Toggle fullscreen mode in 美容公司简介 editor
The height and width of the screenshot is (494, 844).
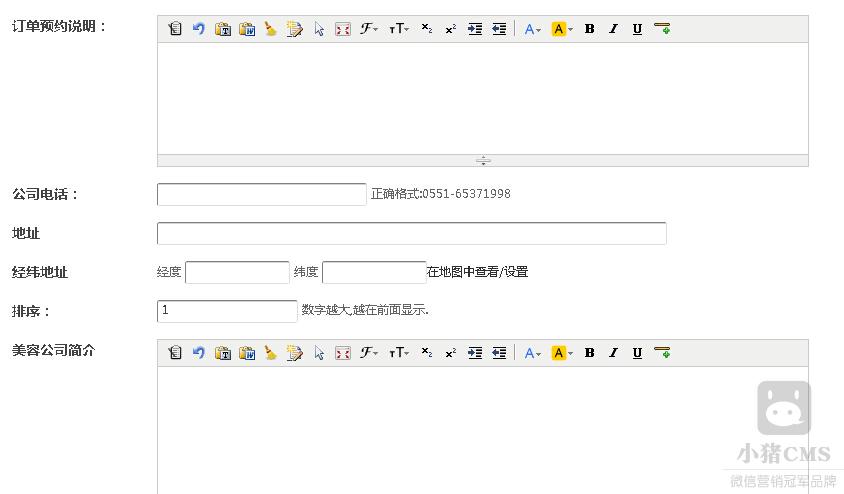pos(342,353)
